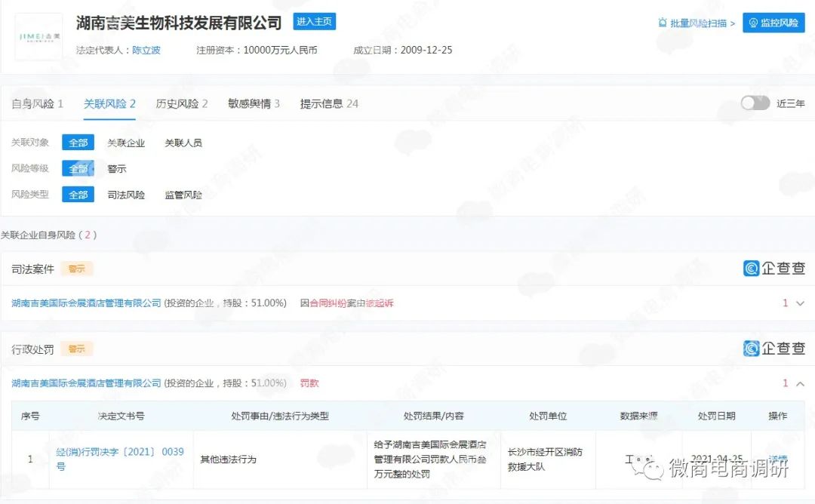
Task: Open the company link in the 行政处罚 row
Action: tap(86, 383)
